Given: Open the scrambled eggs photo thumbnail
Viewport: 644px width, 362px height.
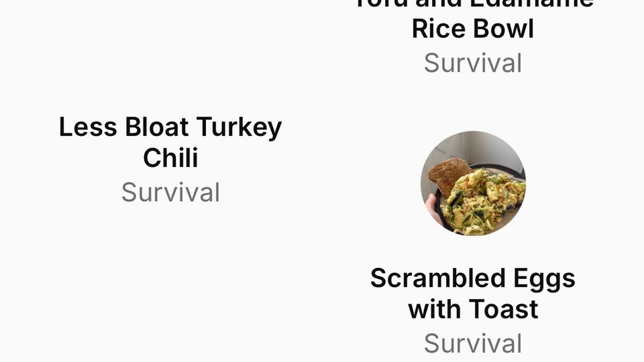Looking at the screenshot, I should coord(473,184).
